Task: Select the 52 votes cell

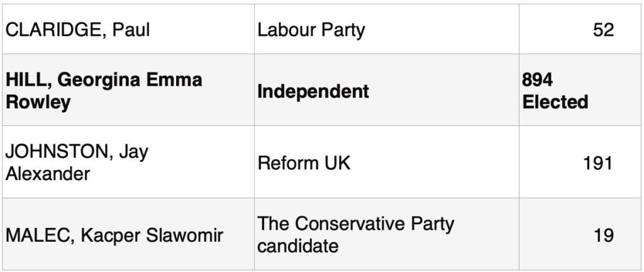Action: pyautogui.click(x=580, y=30)
